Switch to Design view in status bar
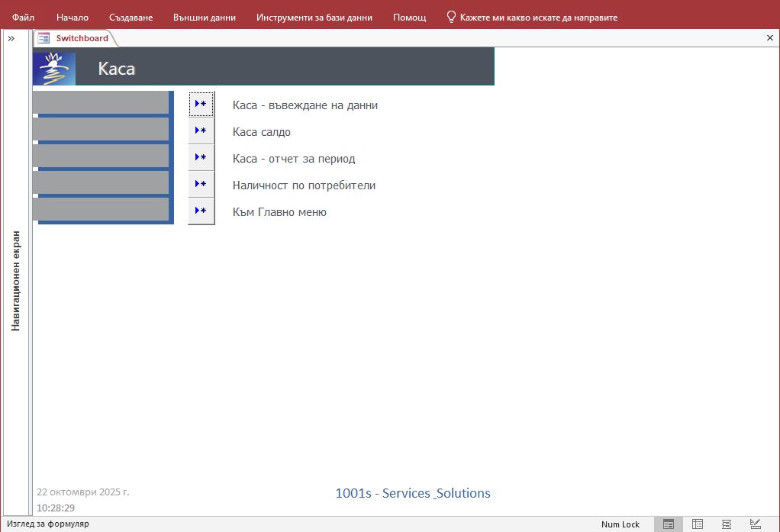This screenshot has width=780, height=532. pos(756,524)
